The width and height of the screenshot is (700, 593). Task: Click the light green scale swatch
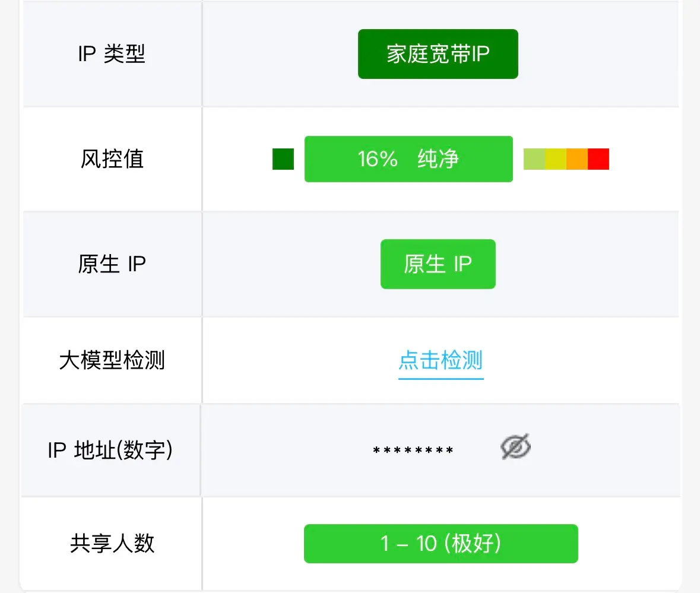click(534, 159)
